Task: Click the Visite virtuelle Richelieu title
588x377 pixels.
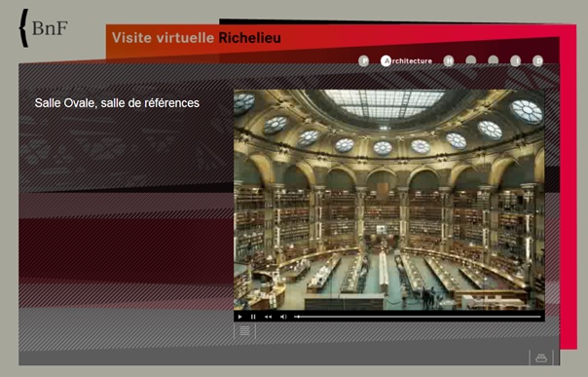Action: [x=196, y=38]
